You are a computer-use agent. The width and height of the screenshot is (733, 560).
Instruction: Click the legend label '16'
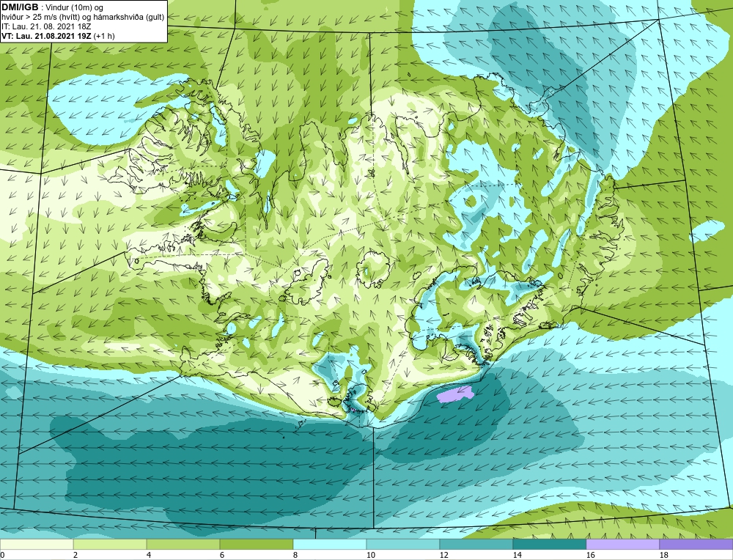tap(591, 555)
